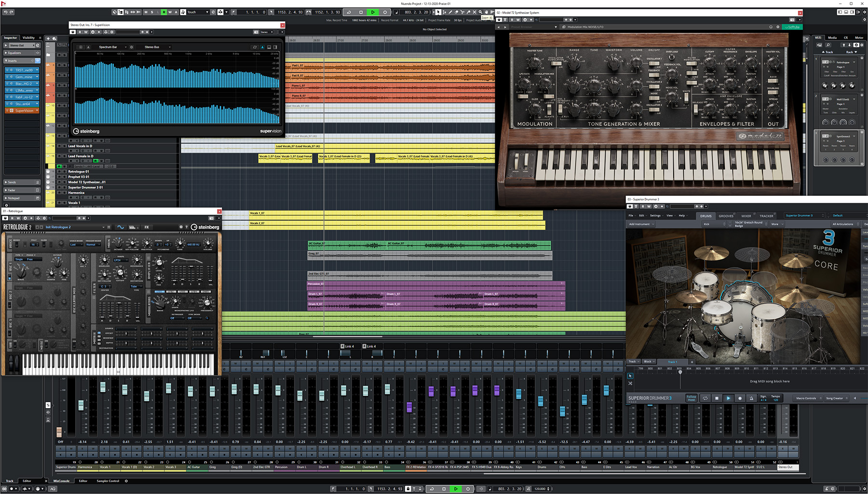
Task: Select the Superior Drummer scissors cut tool
Action: (630, 383)
